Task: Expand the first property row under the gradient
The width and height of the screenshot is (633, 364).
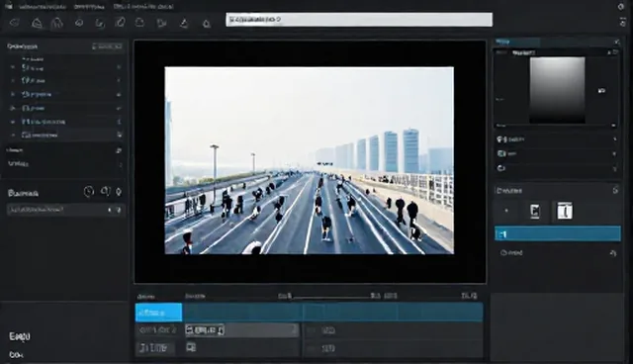Action: (557, 139)
